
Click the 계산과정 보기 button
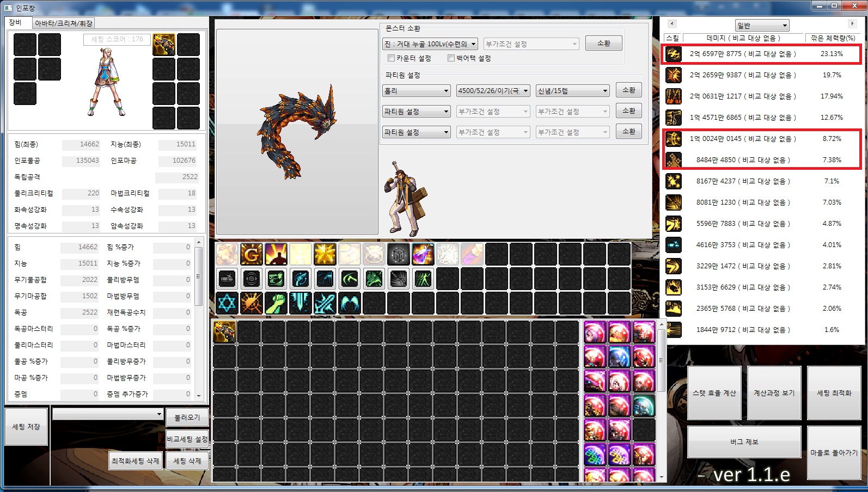[774, 393]
